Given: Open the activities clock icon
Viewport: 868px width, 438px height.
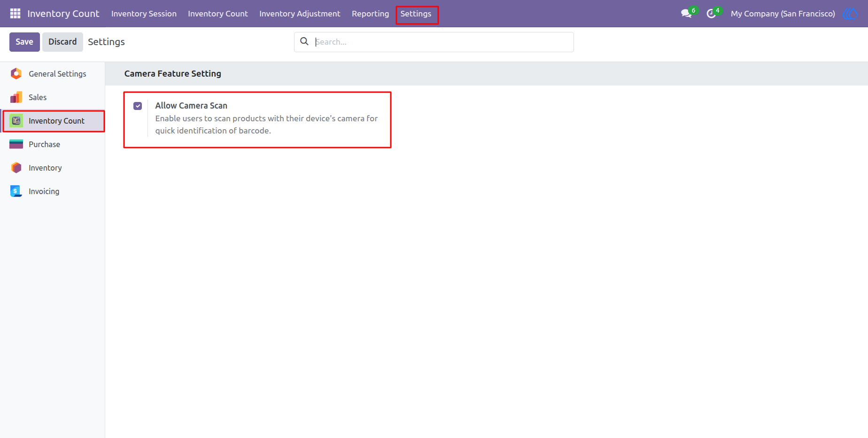Looking at the screenshot, I should pyautogui.click(x=711, y=14).
